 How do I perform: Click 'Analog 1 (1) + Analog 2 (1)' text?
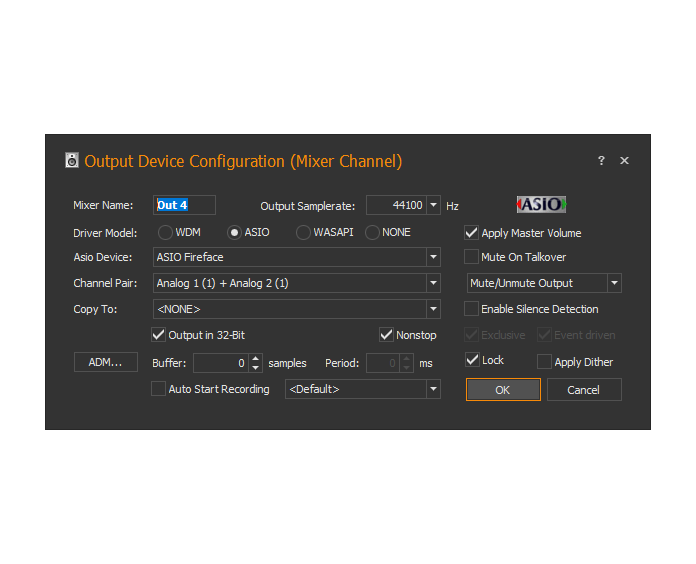(222, 283)
